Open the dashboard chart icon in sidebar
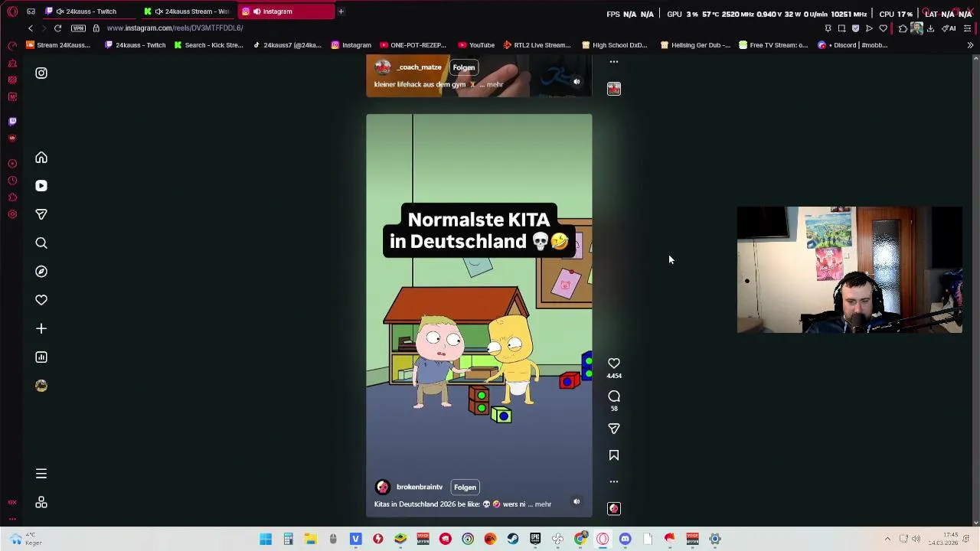980x551 pixels. 41,357
